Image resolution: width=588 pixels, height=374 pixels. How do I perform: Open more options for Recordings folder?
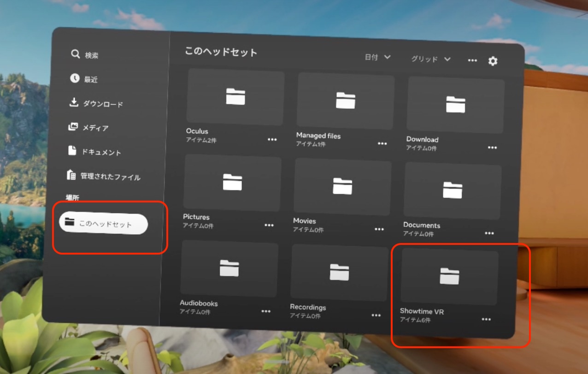[x=376, y=315]
